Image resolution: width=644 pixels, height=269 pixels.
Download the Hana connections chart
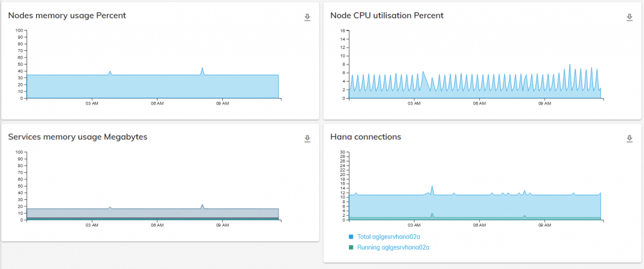(629, 139)
